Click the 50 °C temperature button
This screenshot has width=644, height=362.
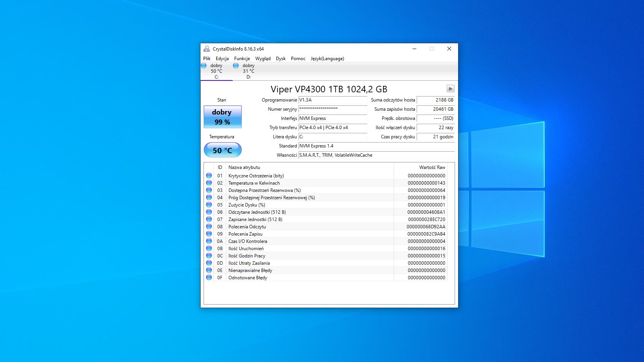[222, 150]
